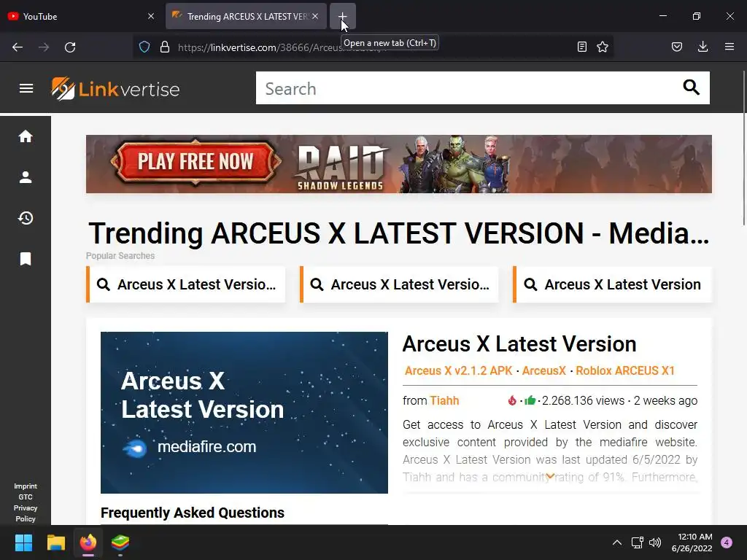
Task: Open the clock and date flyout
Action: tap(692, 542)
